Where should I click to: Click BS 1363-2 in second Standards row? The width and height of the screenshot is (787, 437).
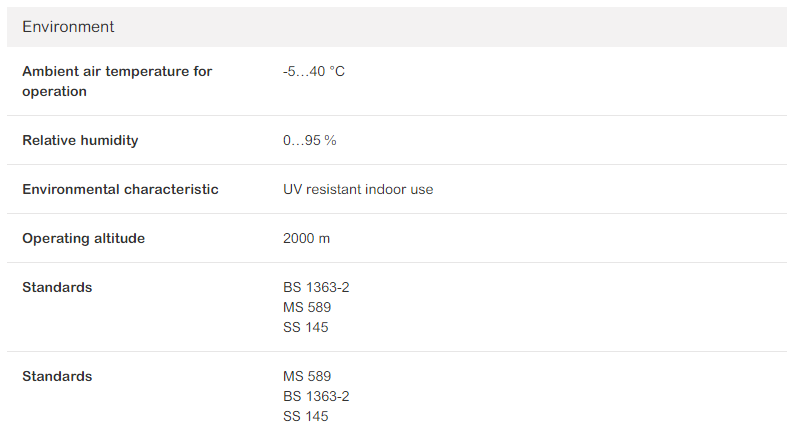pos(316,396)
